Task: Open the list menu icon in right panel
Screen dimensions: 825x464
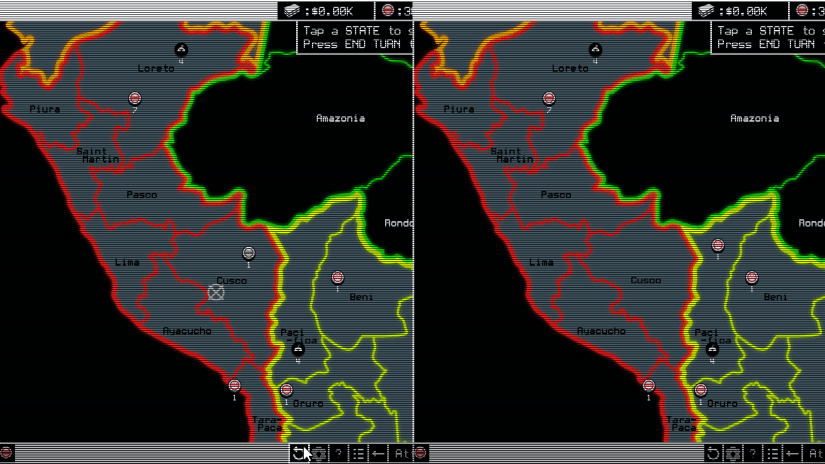Action: pyautogui.click(x=773, y=453)
